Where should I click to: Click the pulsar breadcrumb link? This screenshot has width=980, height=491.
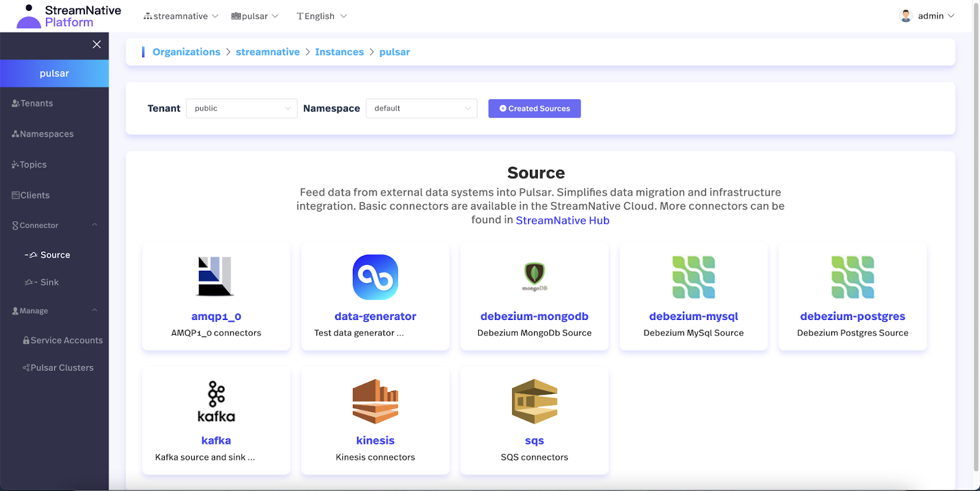pos(394,52)
